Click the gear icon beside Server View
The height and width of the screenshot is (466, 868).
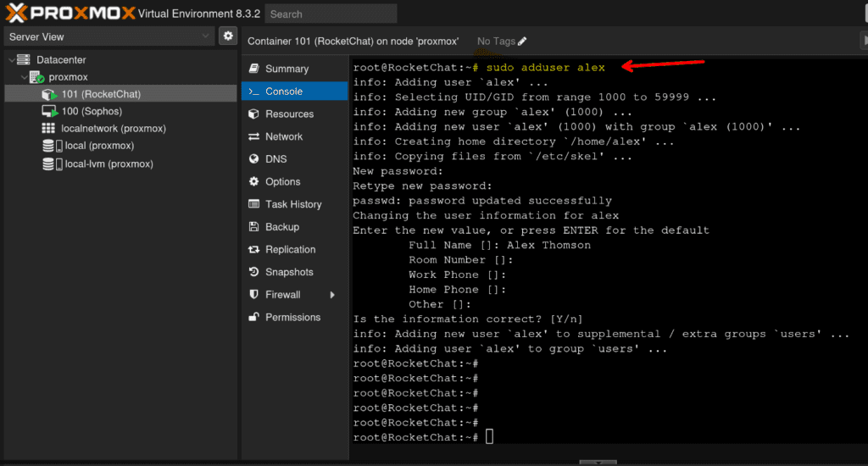point(227,36)
